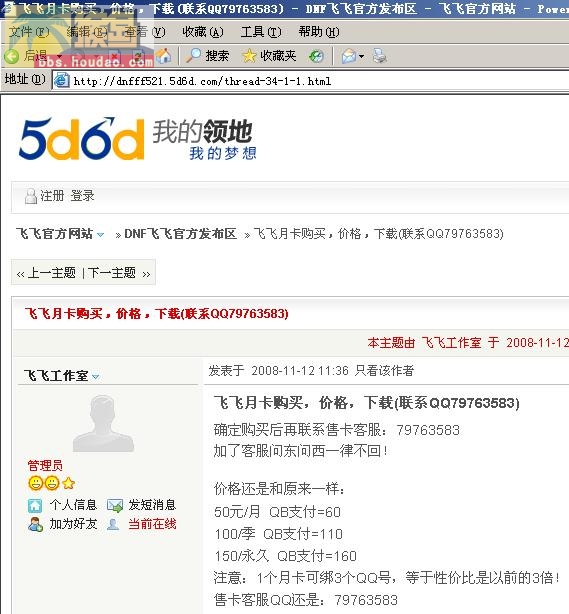The height and width of the screenshot is (614, 569).
Task: Open 飞飞官方网站 breadcrumb link
Action: pyautogui.click(x=54, y=234)
